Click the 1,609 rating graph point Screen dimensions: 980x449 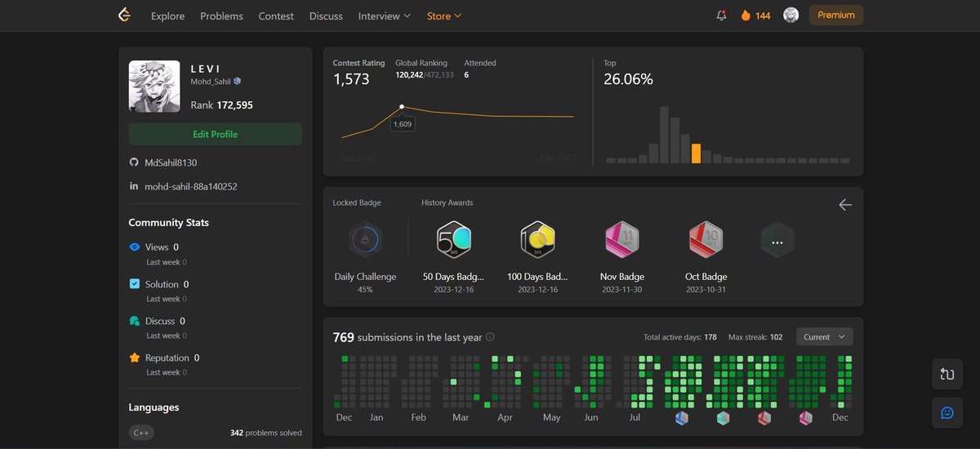pyautogui.click(x=402, y=107)
